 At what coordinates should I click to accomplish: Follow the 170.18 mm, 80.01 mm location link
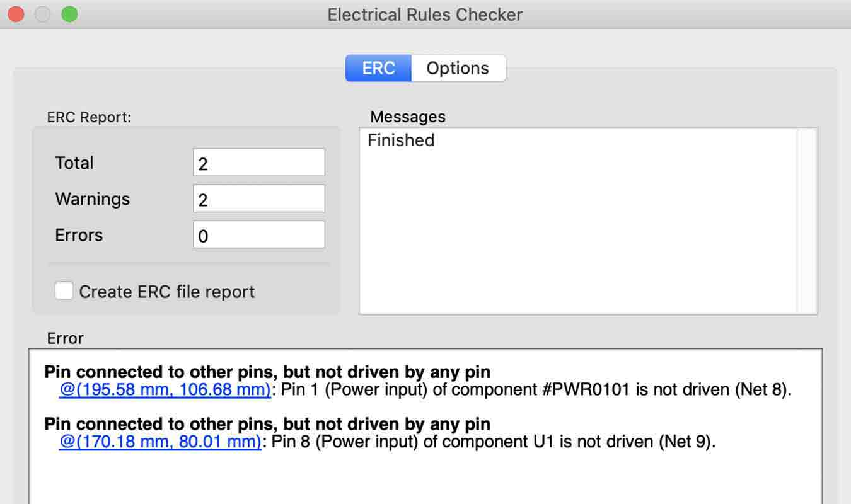(x=160, y=442)
